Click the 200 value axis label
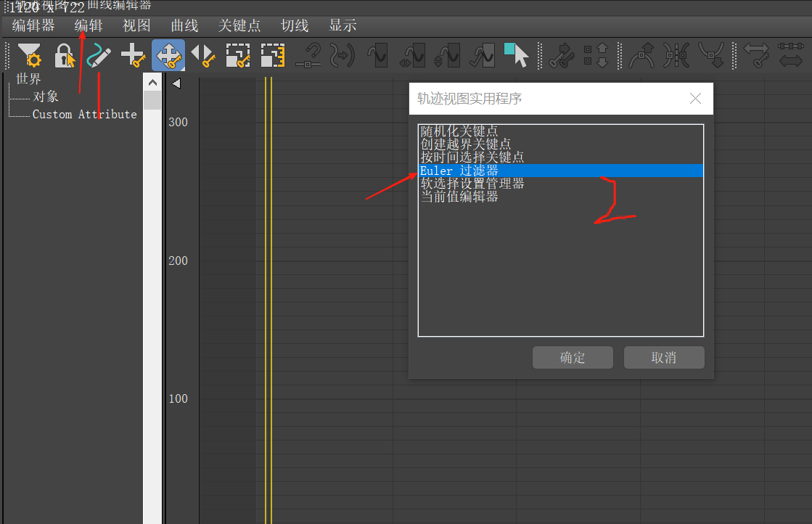The height and width of the screenshot is (524, 812). tap(178, 261)
